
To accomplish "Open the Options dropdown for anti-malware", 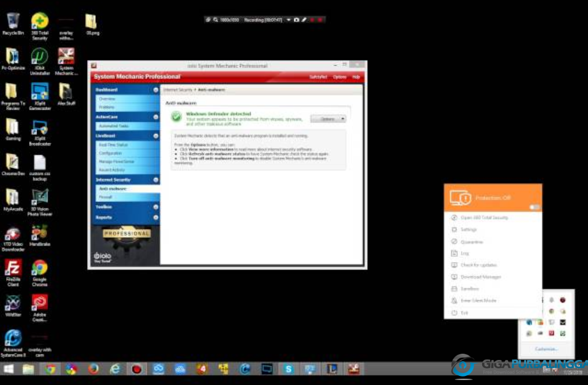I will pyautogui.click(x=328, y=119).
